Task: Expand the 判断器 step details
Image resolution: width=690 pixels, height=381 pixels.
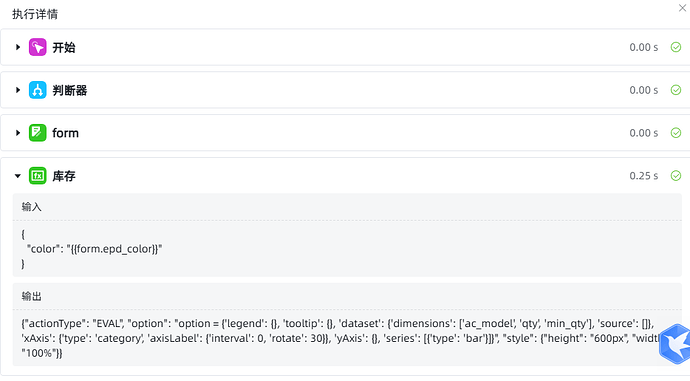Action: (x=18, y=90)
